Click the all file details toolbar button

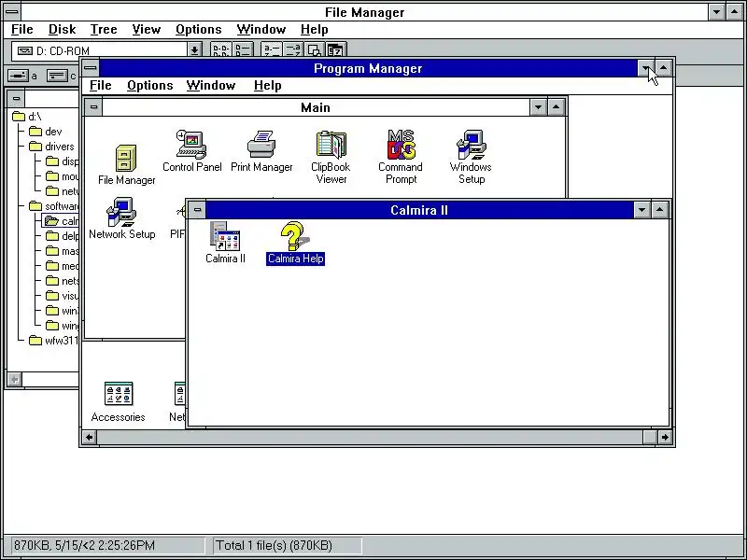point(243,50)
